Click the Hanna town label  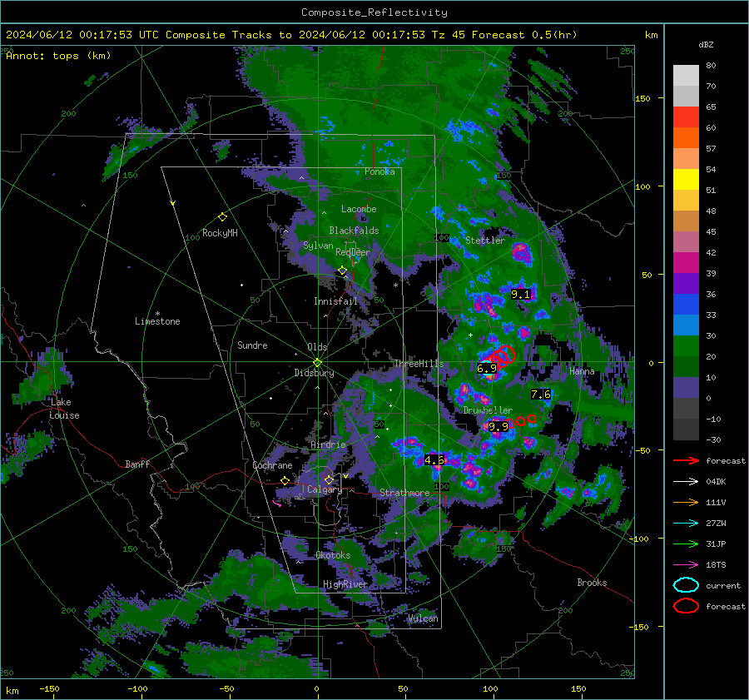point(582,371)
